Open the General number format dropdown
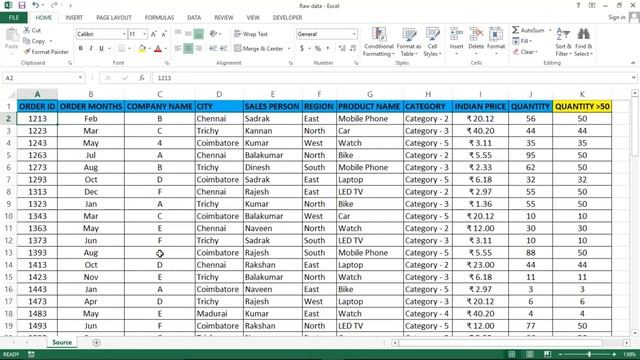The height and width of the screenshot is (360, 640). (354, 34)
